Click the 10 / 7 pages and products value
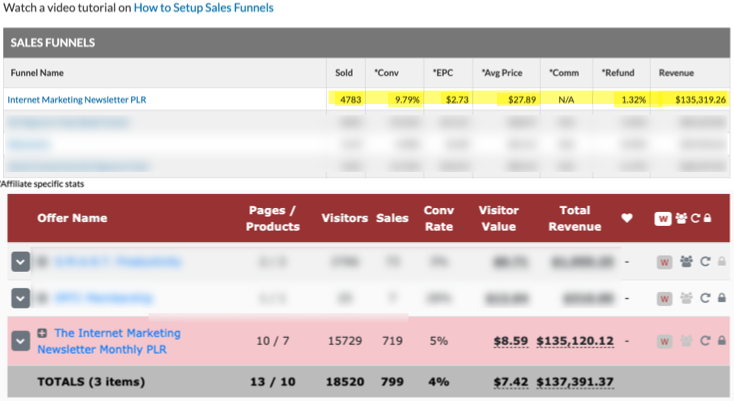Screen dimensions: 734x401 click(272, 341)
